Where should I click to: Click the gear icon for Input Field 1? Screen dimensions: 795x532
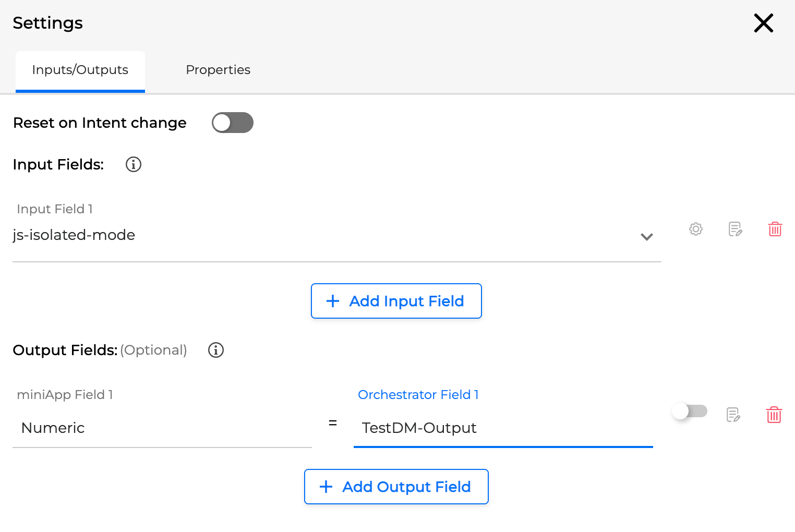pos(696,229)
